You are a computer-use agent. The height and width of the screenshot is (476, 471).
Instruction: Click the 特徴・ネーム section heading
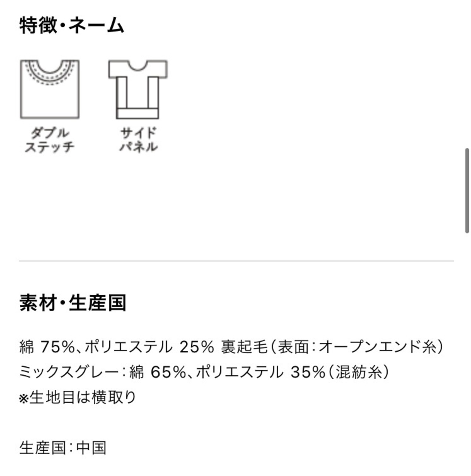coord(72,26)
